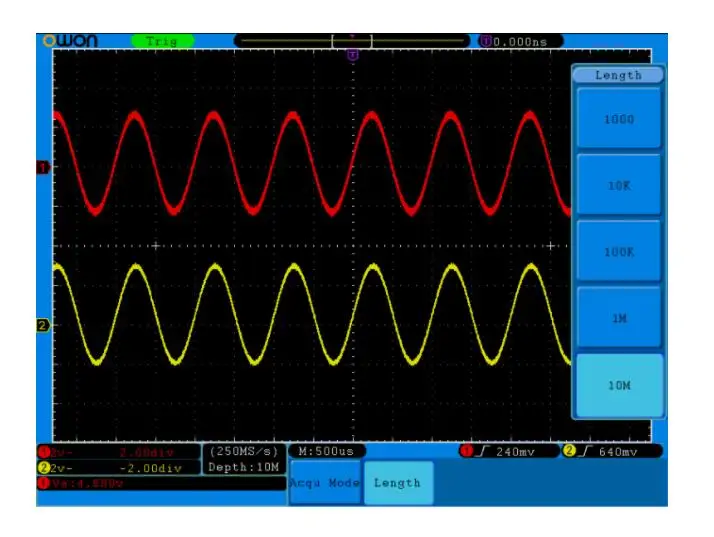Click the channel 2 ground marker
This screenshot has width=714, height=537.
click(43, 325)
